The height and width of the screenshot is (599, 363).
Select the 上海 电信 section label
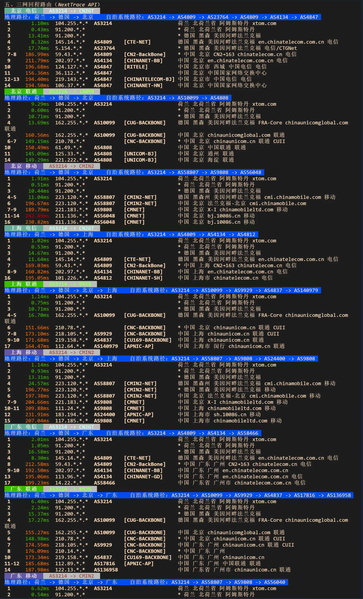tap(24, 228)
